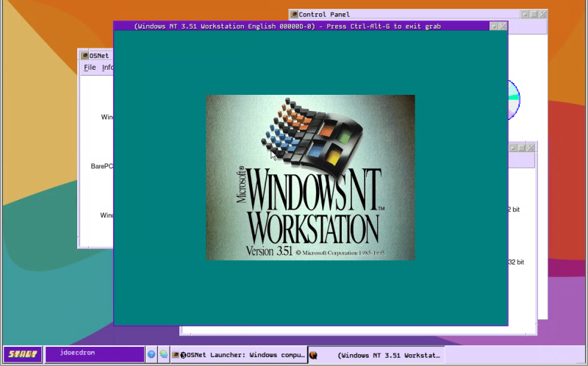Click the Windows NT Workstation splash image

point(310,177)
